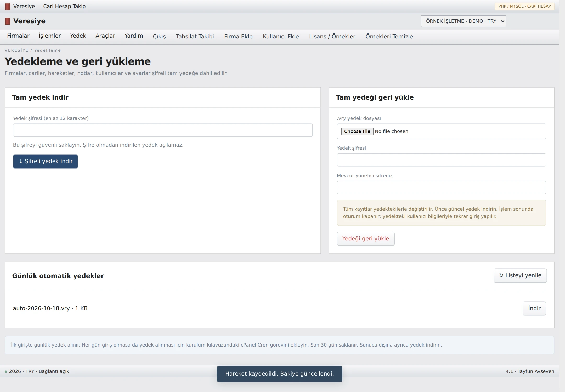Viewport: 565px width, 392px height.
Task: Refresh list with Listeyi yenile button
Action: (520, 275)
